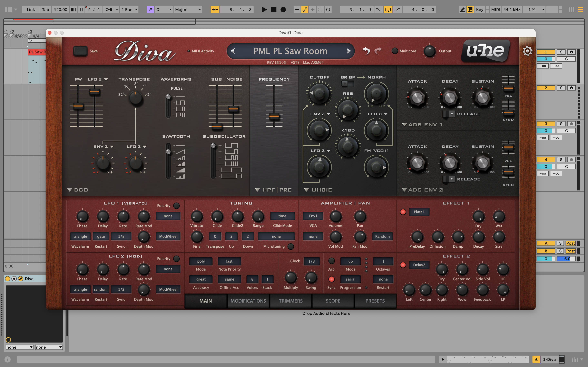Click the undo arrow in Diva
Viewport: 588px width, 367px height.
click(x=366, y=51)
